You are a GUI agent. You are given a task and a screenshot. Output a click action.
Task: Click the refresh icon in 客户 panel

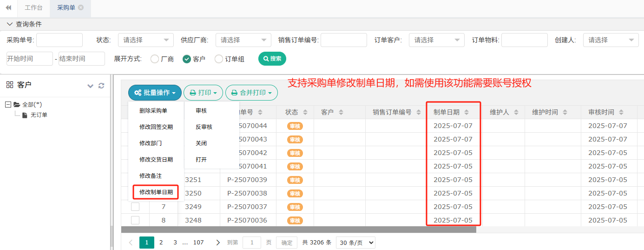point(101,86)
